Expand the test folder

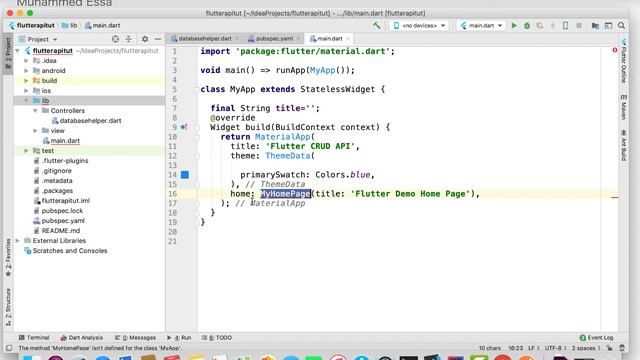point(27,151)
